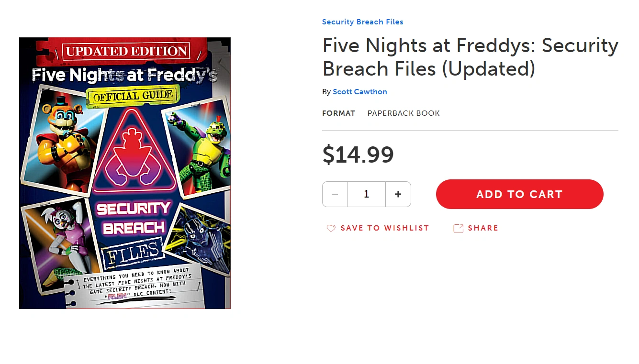Open sharing options via the share arrow icon

click(459, 228)
